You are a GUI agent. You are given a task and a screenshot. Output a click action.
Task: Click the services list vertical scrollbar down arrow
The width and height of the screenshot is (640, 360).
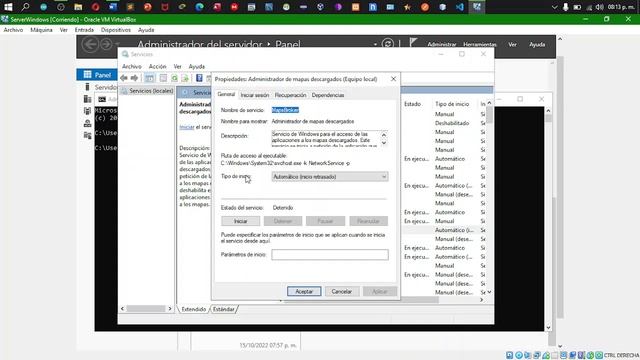click(x=489, y=292)
